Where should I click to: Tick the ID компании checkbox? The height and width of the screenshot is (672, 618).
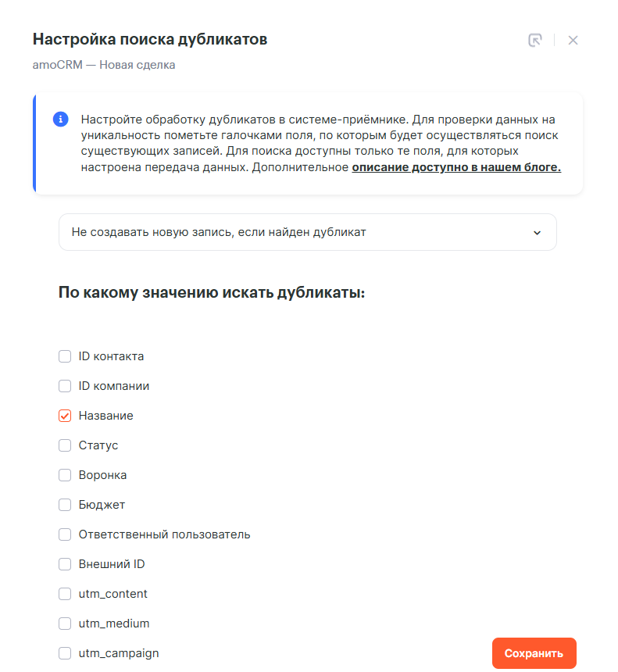(x=65, y=386)
